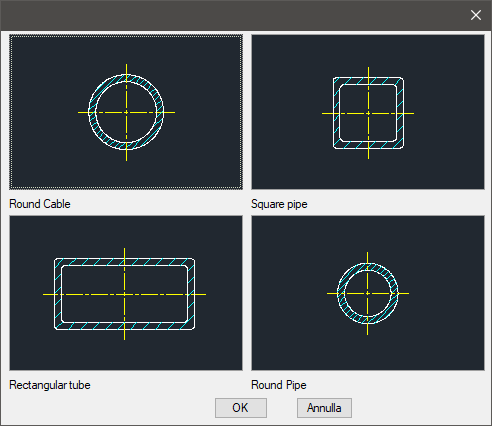Click the "Rectangular tube" text label
Image resolution: width=492 pixels, height=426 pixels.
click(x=50, y=385)
